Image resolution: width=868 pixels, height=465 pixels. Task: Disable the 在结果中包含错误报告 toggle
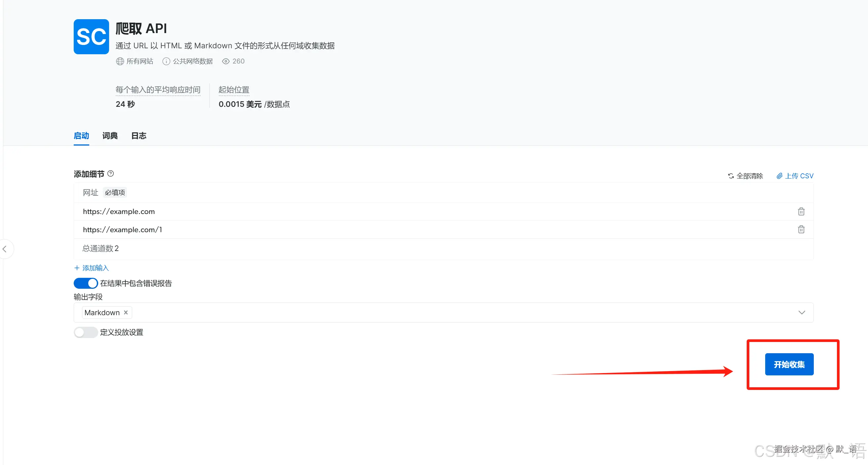pos(86,283)
